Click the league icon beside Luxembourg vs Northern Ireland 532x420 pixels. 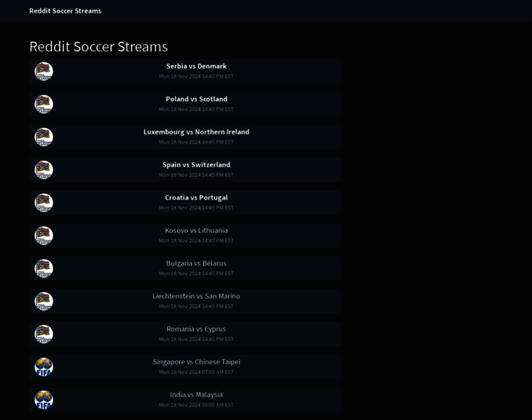[44, 136]
